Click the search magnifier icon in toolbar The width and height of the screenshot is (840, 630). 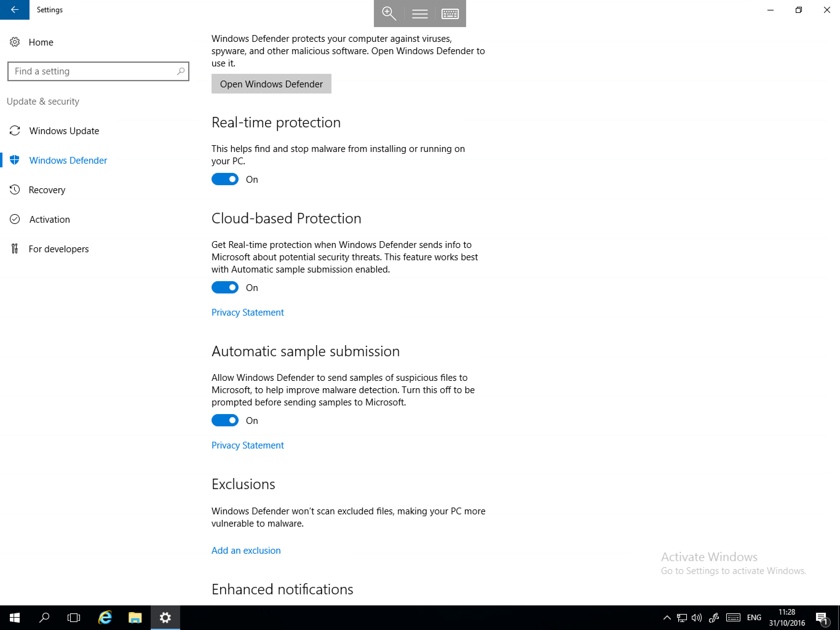point(389,13)
